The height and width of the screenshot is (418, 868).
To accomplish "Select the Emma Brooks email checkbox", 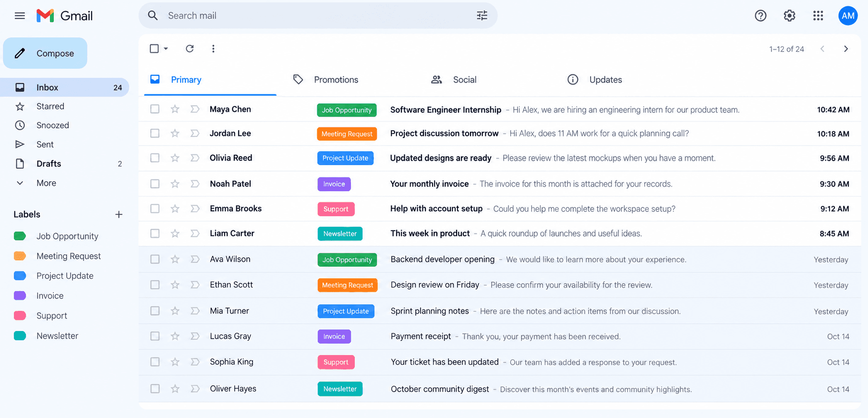I will (155, 209).
